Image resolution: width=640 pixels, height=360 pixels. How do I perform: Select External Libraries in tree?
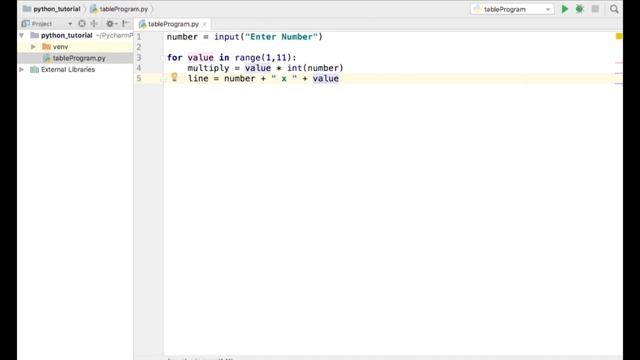coord(68,70)
